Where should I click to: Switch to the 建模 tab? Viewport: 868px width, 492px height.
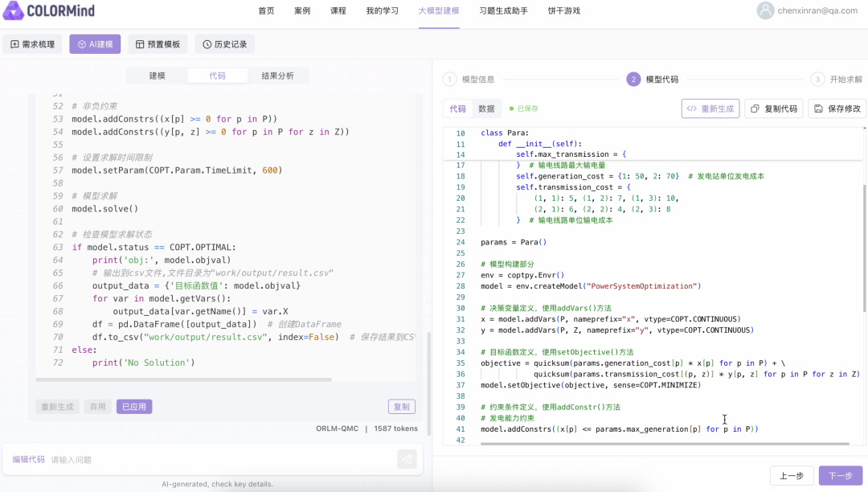(x=158, y=76)
